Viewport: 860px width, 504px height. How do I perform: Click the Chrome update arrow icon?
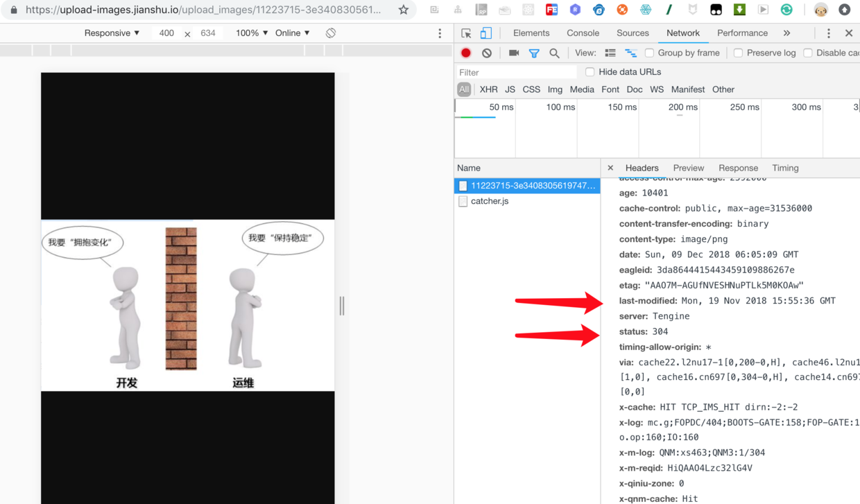click(844, 10)
